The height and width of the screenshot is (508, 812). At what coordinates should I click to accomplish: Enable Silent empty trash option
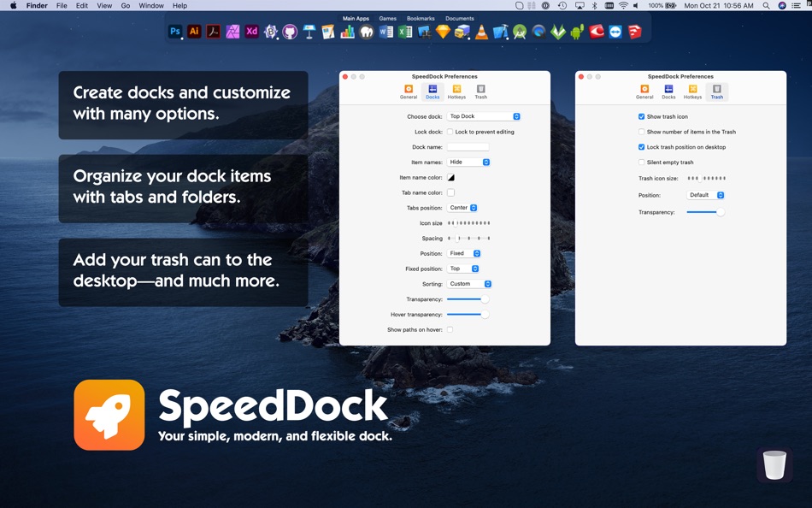pyautogui.click(x=642, y=162)
